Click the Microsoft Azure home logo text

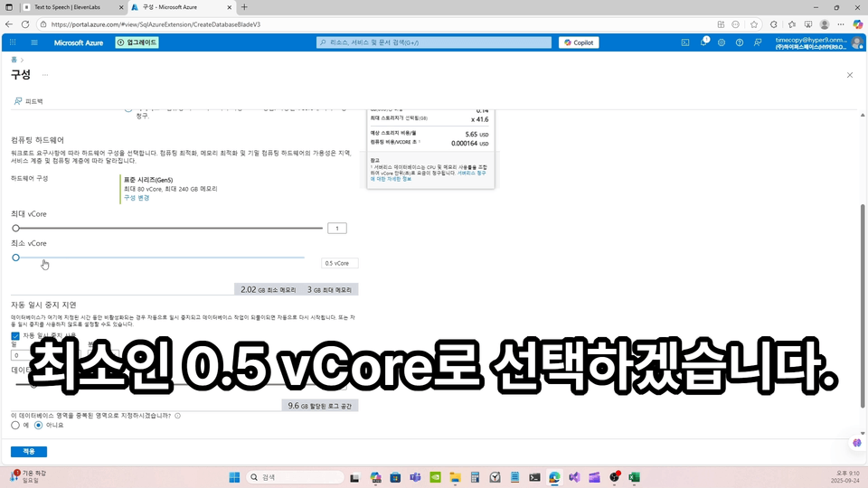point(79,42)
